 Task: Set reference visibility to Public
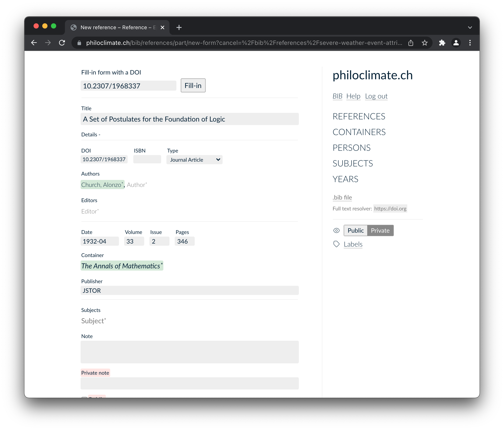pos(355,230)
